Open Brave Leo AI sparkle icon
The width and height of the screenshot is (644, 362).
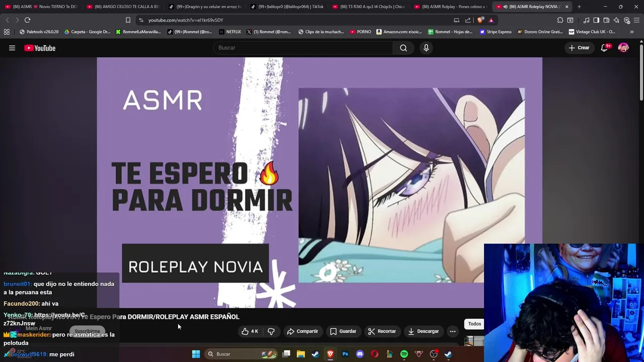616,20
